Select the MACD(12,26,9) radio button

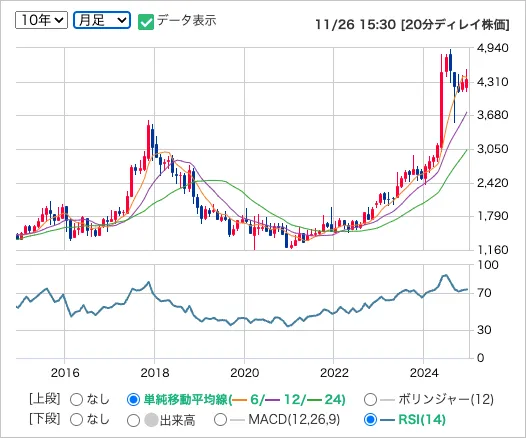pyautogui.click(x=220, y=420)
